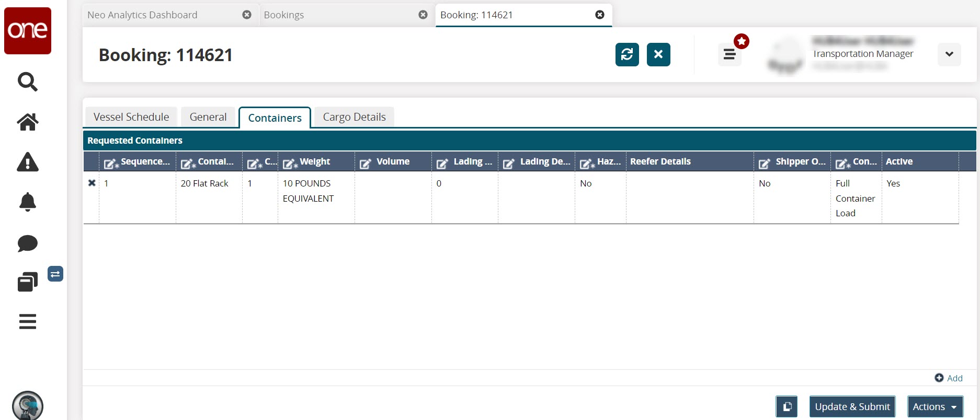
Task: Open the Cargo Details tab
Action: pos(355,117)
